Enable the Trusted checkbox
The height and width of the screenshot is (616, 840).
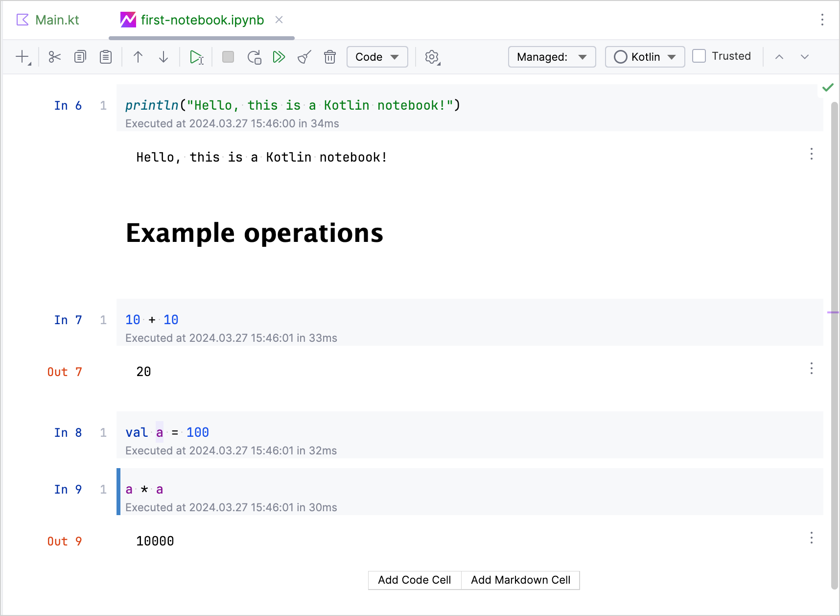699,56
